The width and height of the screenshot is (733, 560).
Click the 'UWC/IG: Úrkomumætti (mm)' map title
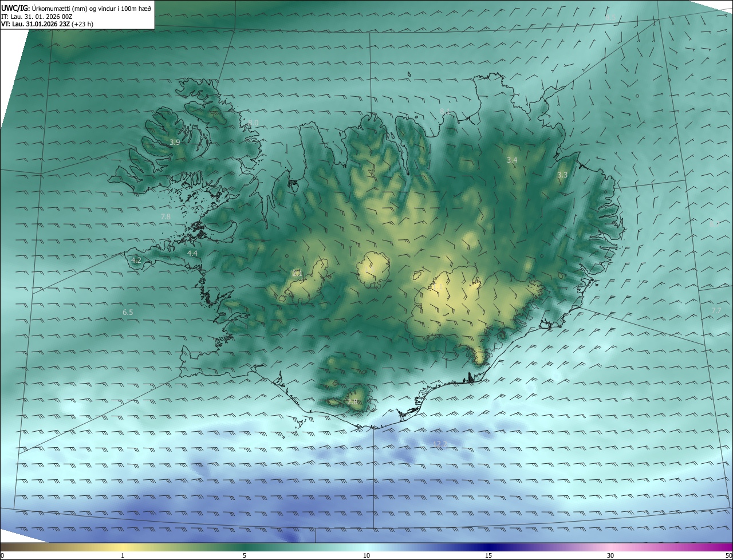(76, 8)
